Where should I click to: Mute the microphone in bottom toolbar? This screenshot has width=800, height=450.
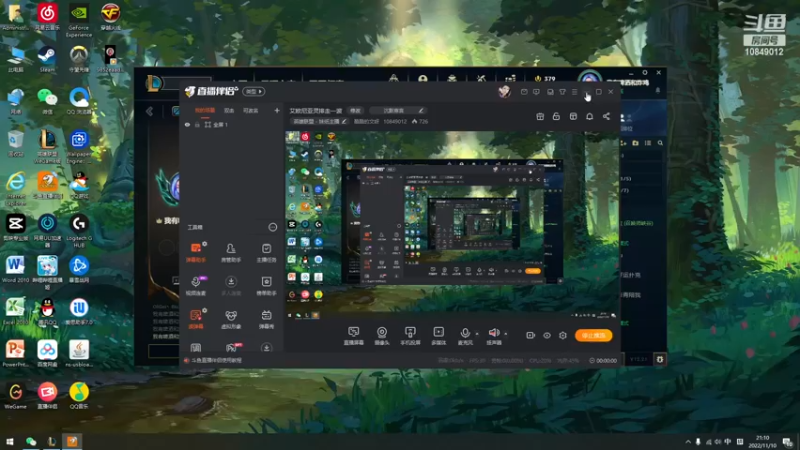coord(465,336)
